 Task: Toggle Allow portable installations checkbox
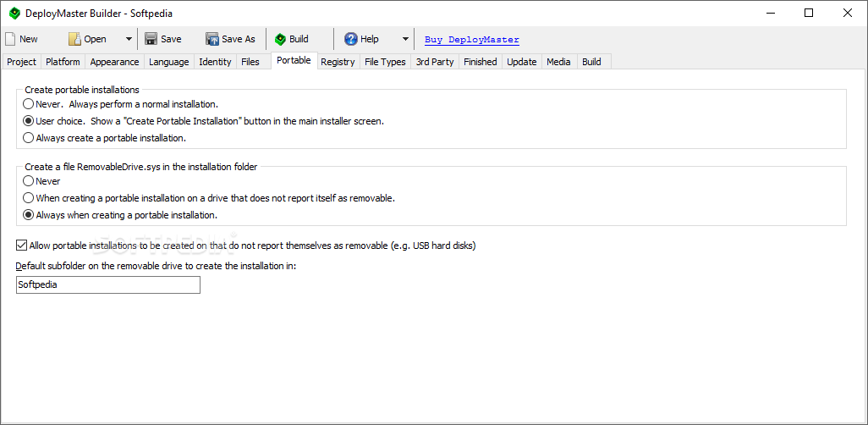[22, 245]
